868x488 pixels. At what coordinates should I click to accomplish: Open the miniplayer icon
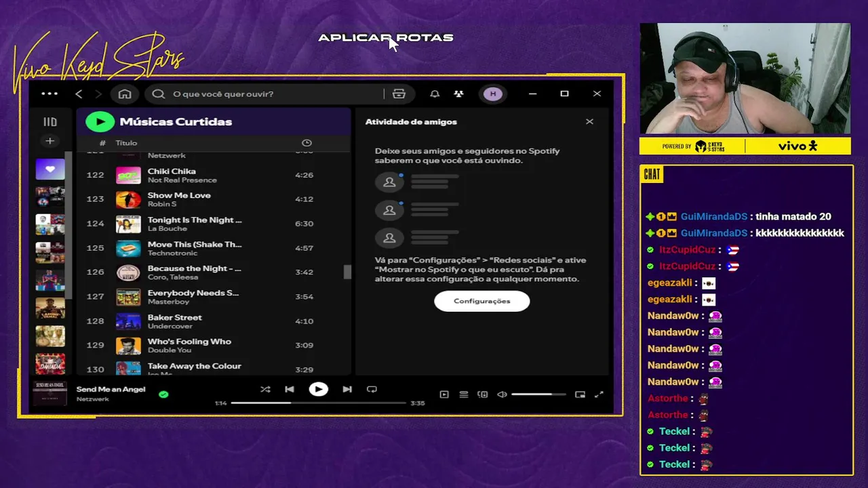pos(580,394)
